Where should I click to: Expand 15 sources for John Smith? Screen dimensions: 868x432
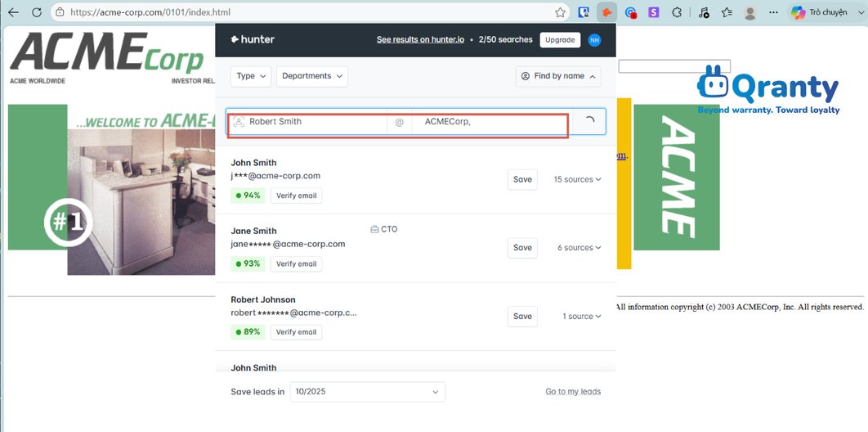(577, 179)
